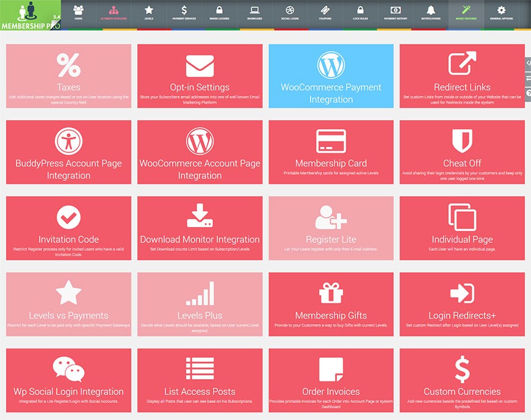531x420 pixels.
Task: Open the Notifications bell menu
Action: coord(430,14)
